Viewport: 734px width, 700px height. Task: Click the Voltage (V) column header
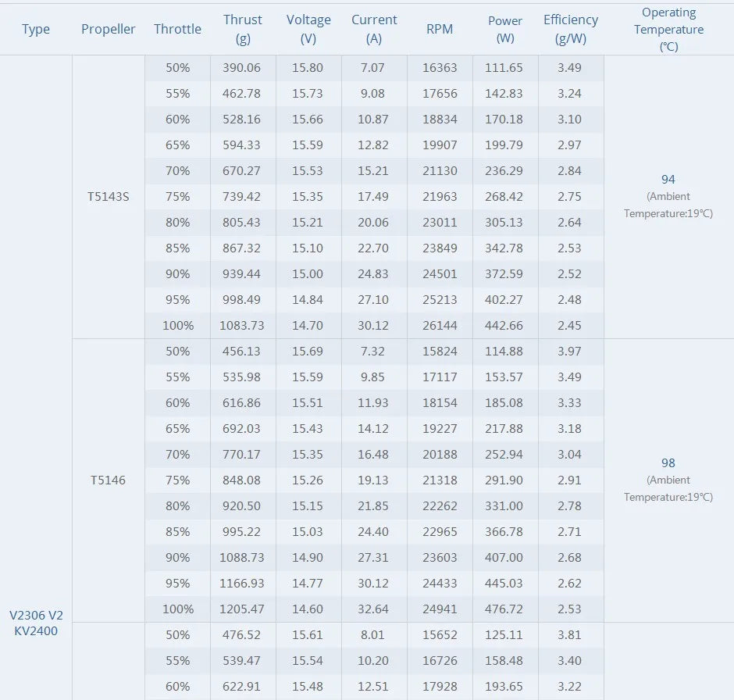[x=308, y=29]
